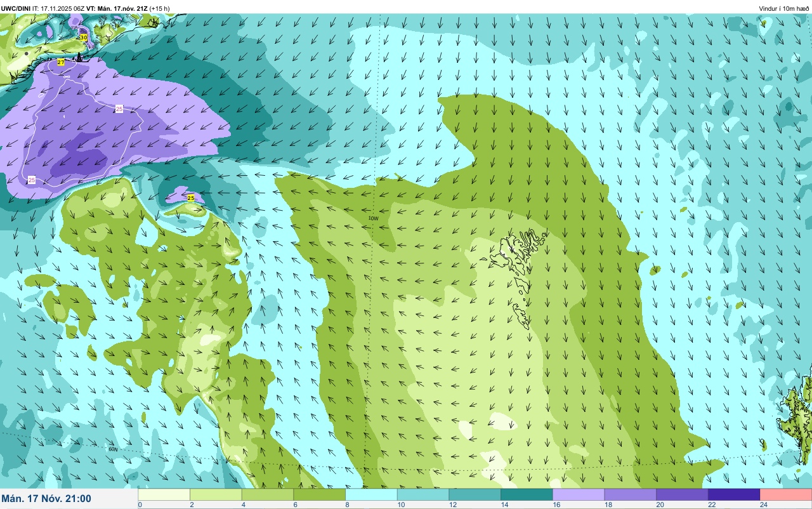The height and width of the screenshot is (509, 812).
Task: Click the '(+15 h)' forecast offset text
Action: click(160, 8)
